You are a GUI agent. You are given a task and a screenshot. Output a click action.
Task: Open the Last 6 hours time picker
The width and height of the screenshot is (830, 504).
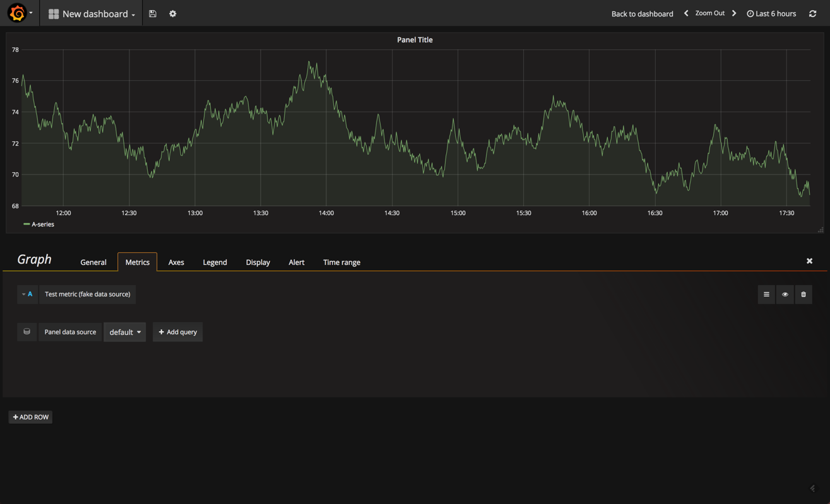771,14
